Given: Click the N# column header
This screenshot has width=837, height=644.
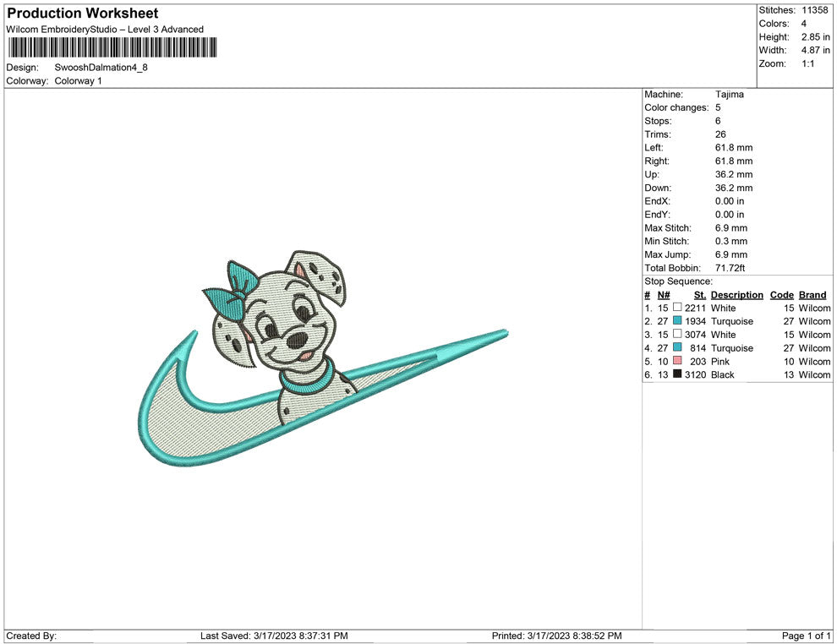Looking at the screenshot, I should pos(664,295).
